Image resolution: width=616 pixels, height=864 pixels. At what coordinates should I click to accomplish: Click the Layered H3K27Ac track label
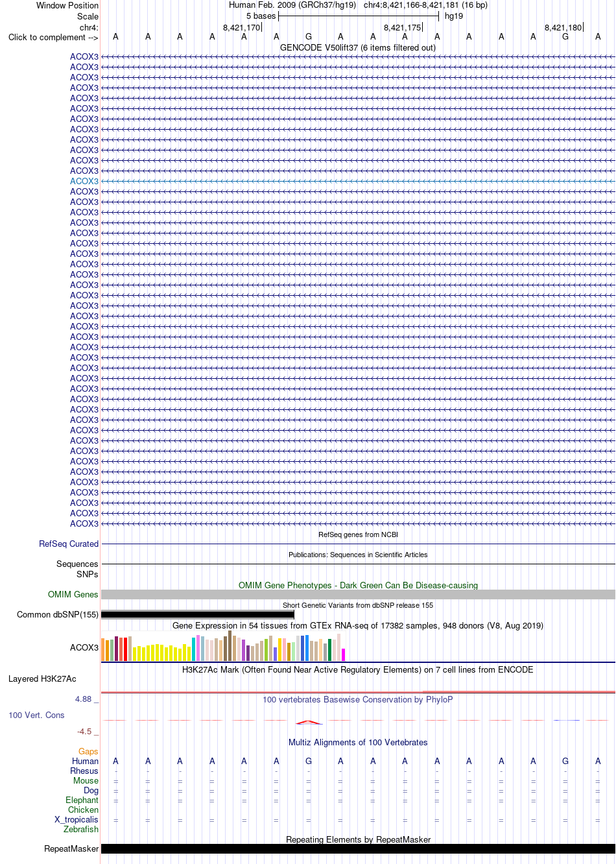tap(42, 678)
